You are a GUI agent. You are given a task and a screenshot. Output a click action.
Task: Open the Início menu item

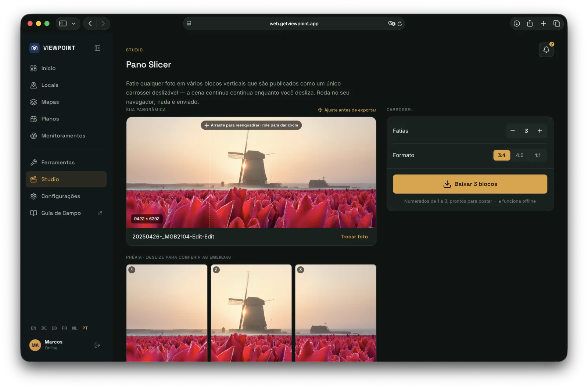(66, 68)
